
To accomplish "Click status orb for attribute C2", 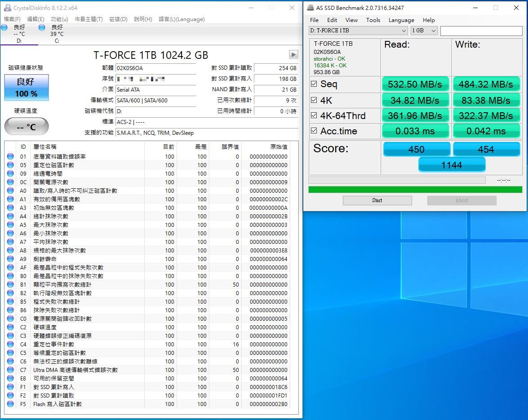I will tap(10, 327).
